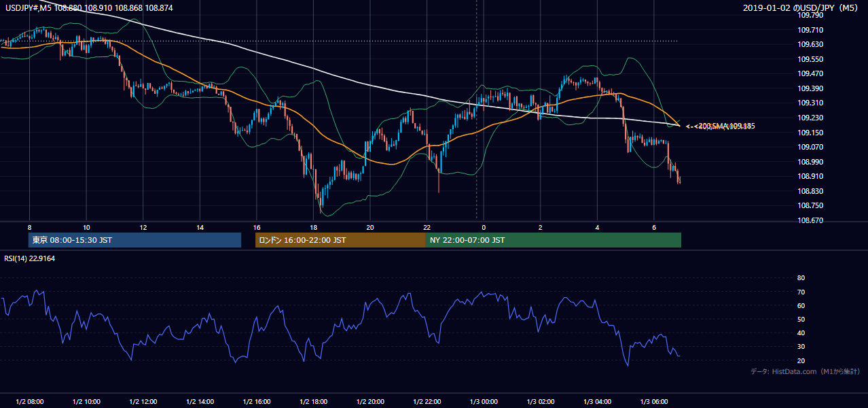Click RSI scale value 60
The width and height of the screenshot is (868, 408).
[801, 305]
